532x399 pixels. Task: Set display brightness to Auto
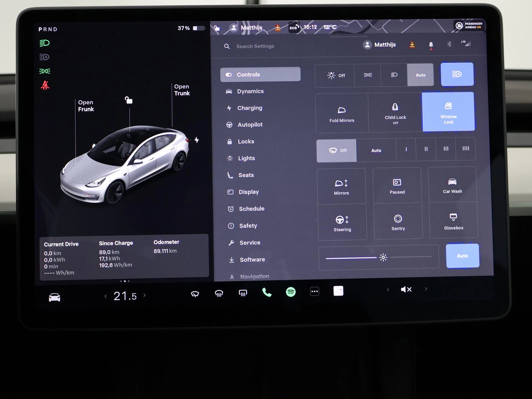tap(462, 256)
